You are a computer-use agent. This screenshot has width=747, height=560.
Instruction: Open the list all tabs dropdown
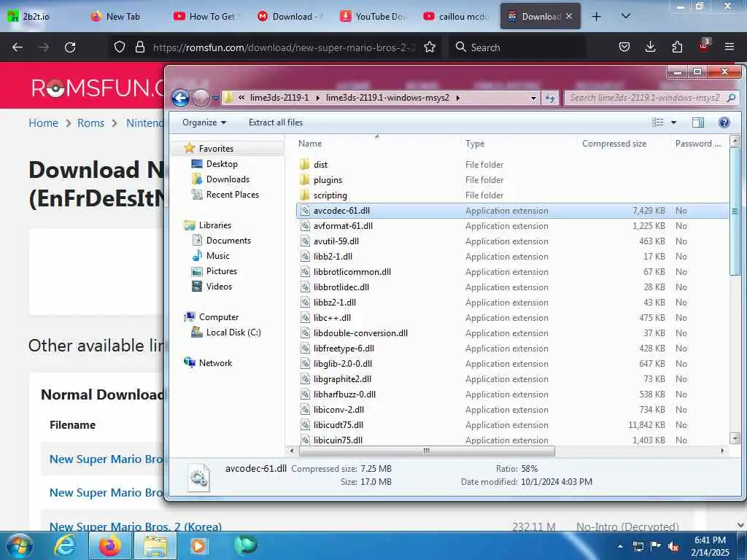coord(626,16)
